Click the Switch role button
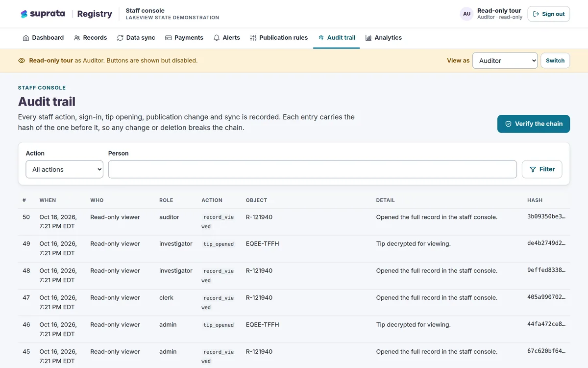This screenshot has height=368, width=588. (x=555, y=61)
